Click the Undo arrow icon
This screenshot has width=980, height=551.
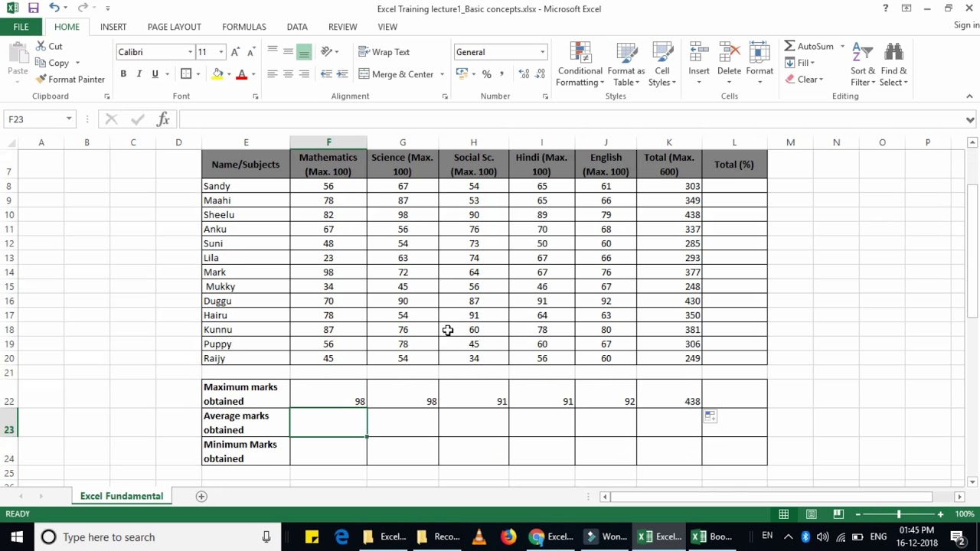coord(54,8)
